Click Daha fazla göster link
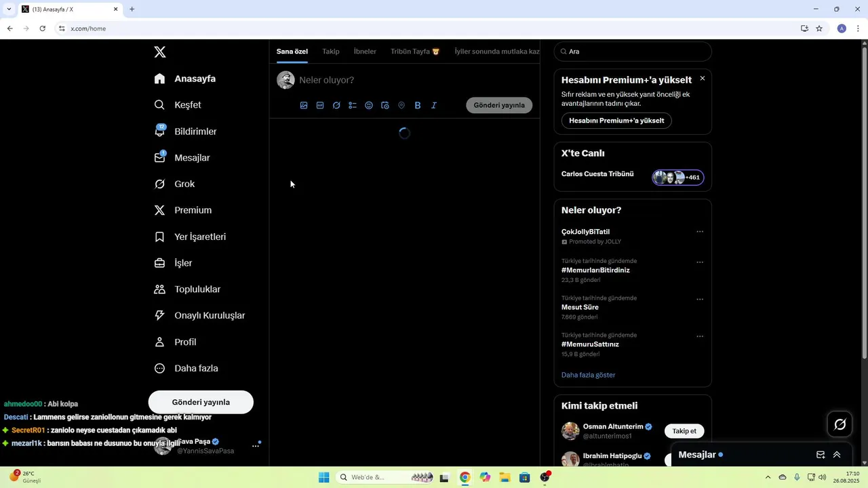Screen dimensions: 868x488 pos(588,375)
